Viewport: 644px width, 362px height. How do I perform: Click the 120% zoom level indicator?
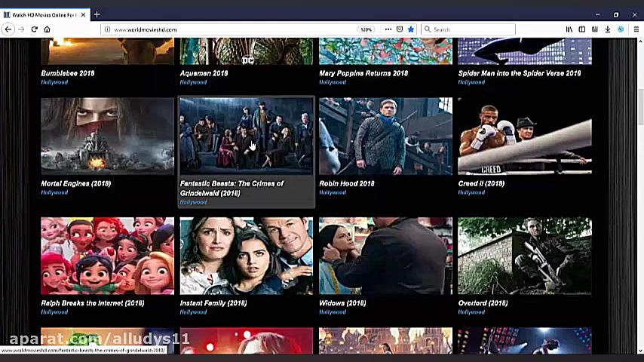pyautogui.click(x=366, y=29)
